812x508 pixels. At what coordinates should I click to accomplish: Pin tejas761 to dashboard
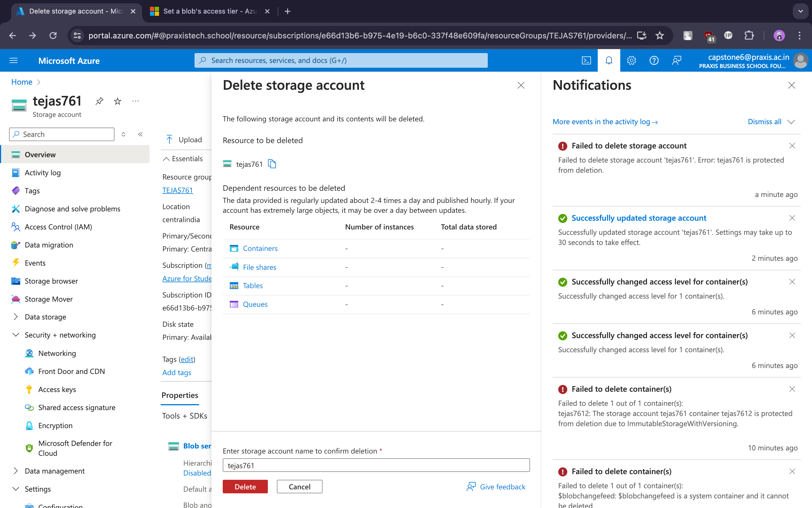coord(99,101)
